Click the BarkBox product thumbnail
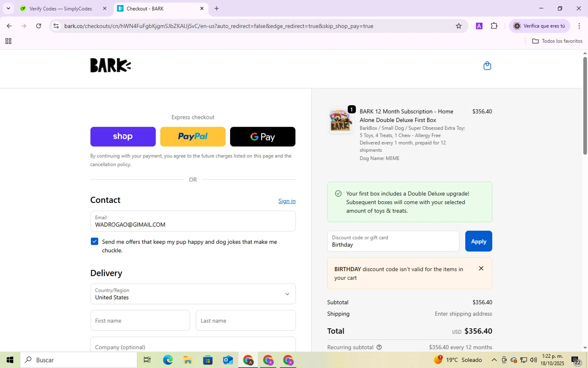Viewport: 588px width, 368px height. coord(341,120)
